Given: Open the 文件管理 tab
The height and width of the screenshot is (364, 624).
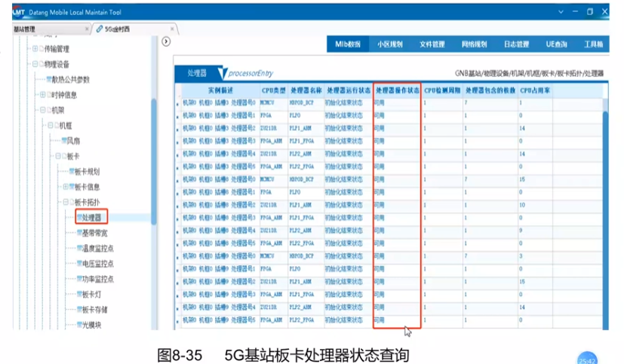Looking at the screenshot, I should click(432, 44).
